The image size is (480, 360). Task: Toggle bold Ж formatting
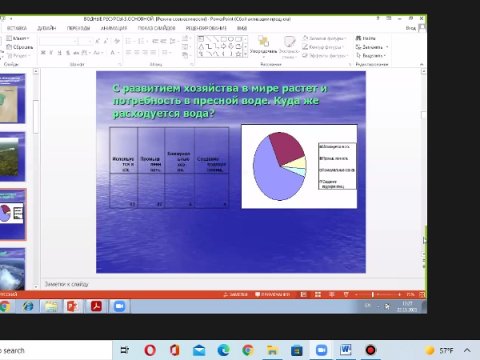pos(43,53)
